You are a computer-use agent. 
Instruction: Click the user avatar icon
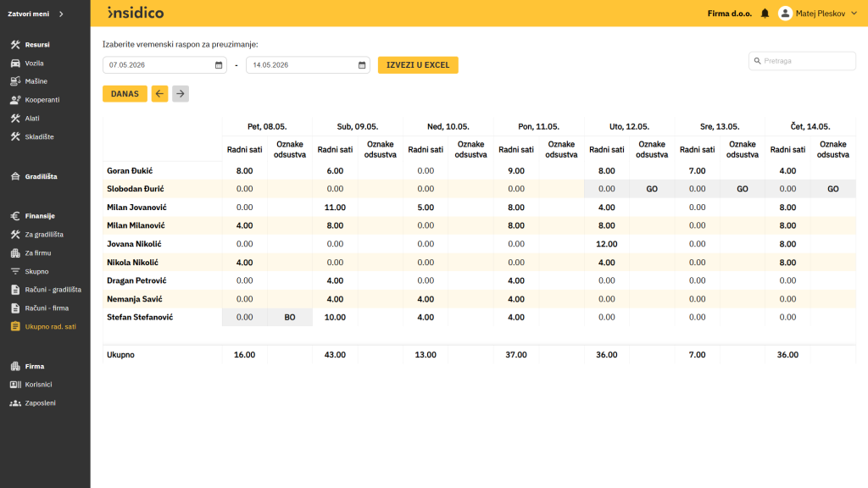coord(785,14)
